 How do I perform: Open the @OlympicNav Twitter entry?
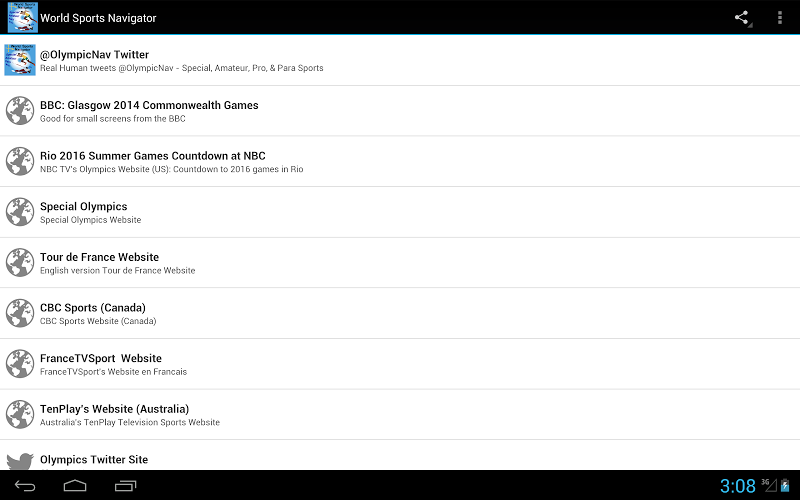pyautogui.click(x=400, y=60)
